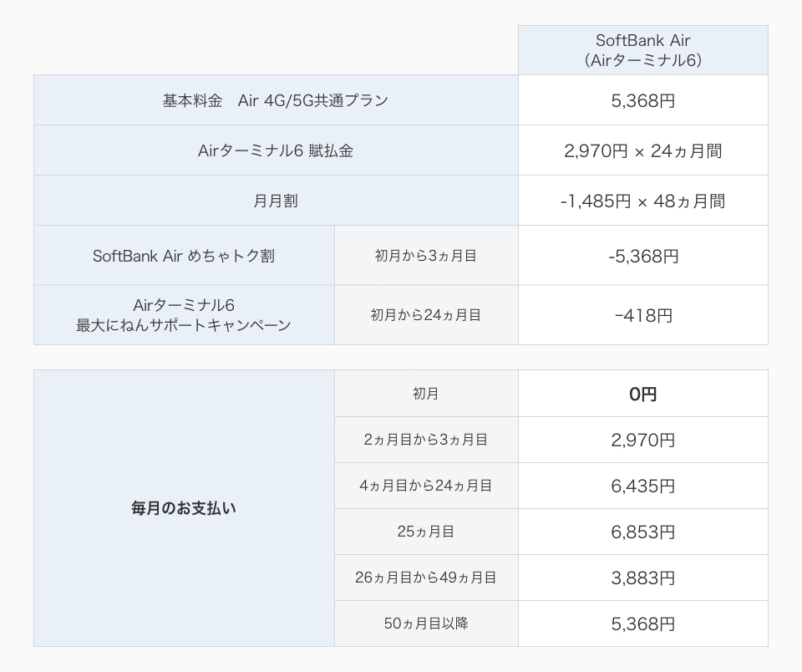802x672 pixels.
Task: Click the -5,368円 discount amount
Action: pos(642,257)
